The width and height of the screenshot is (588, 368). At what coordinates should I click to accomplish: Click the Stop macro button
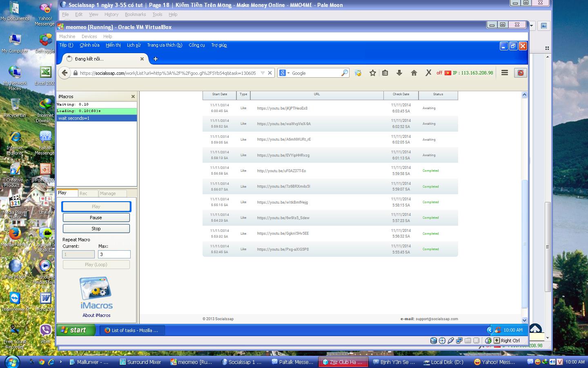[96, 229]
